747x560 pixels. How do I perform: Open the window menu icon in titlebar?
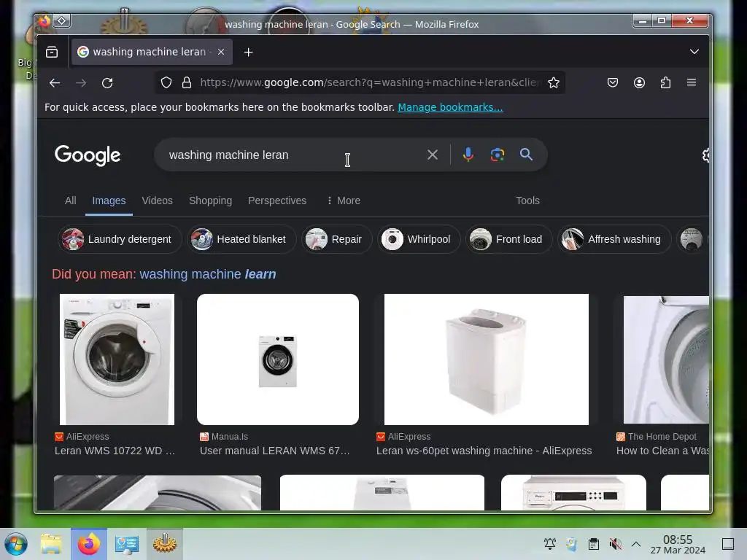(62, 20)
